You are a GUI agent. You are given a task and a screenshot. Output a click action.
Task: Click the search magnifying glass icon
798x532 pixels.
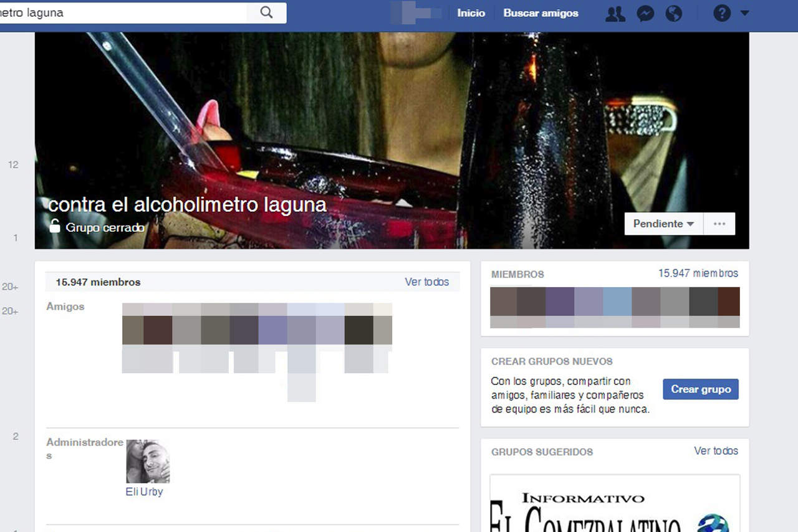(266, 12)
